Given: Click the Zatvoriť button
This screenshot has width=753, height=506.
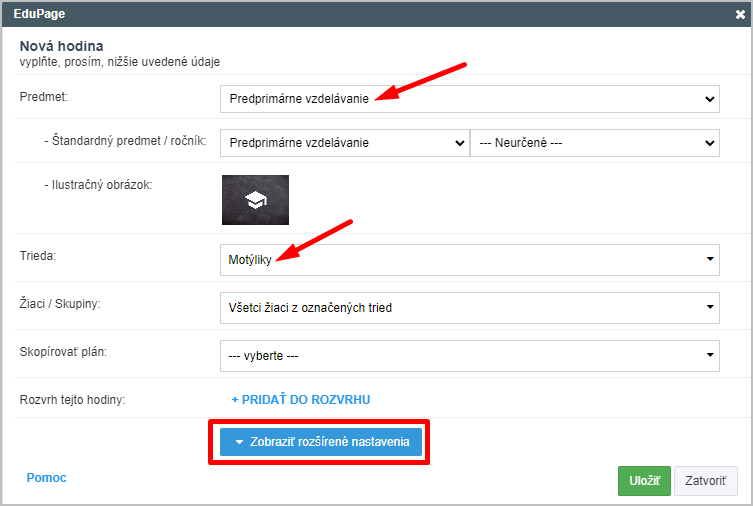Looking at the screenshot, I should click(x=705, y=481).
